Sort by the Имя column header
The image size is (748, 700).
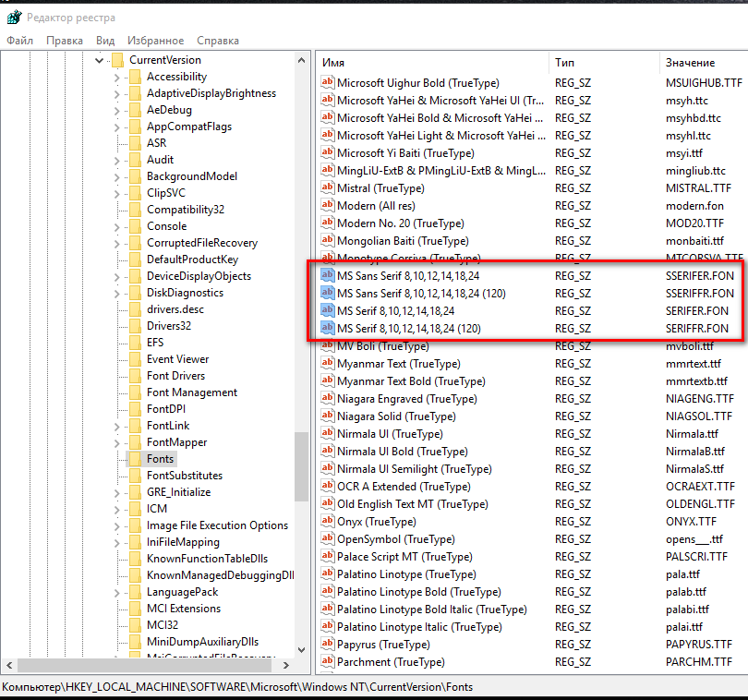[334, 63]
